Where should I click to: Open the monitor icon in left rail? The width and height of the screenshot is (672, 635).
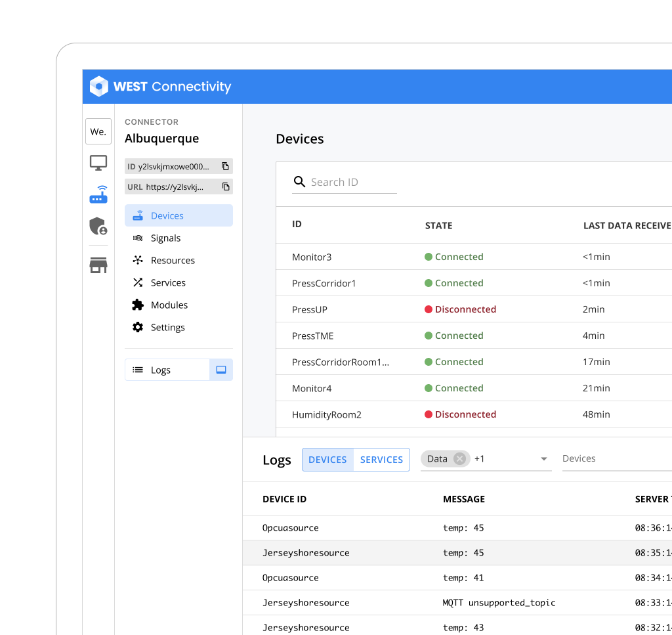click(x=98, y=163)
